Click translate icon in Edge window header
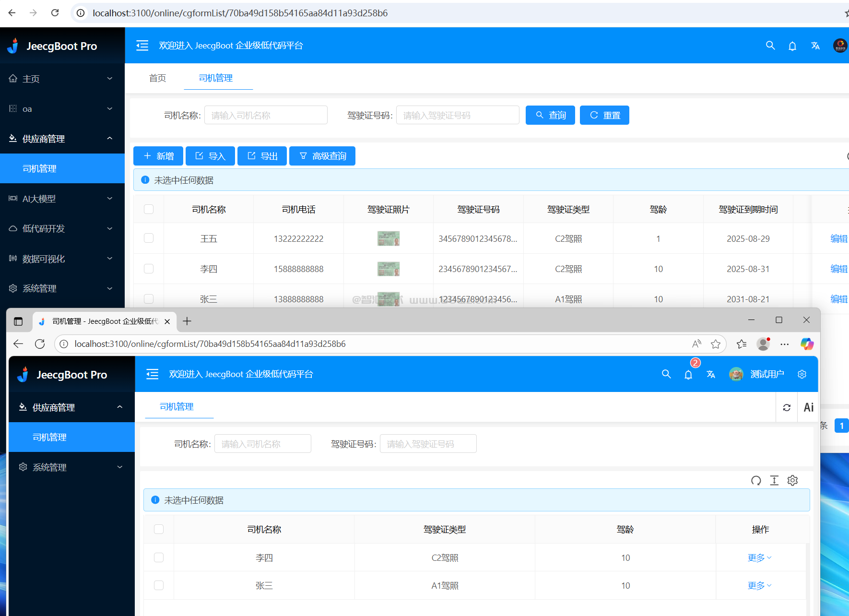The image size is (849, 616). pyautogui.click(x=711, y=374)
